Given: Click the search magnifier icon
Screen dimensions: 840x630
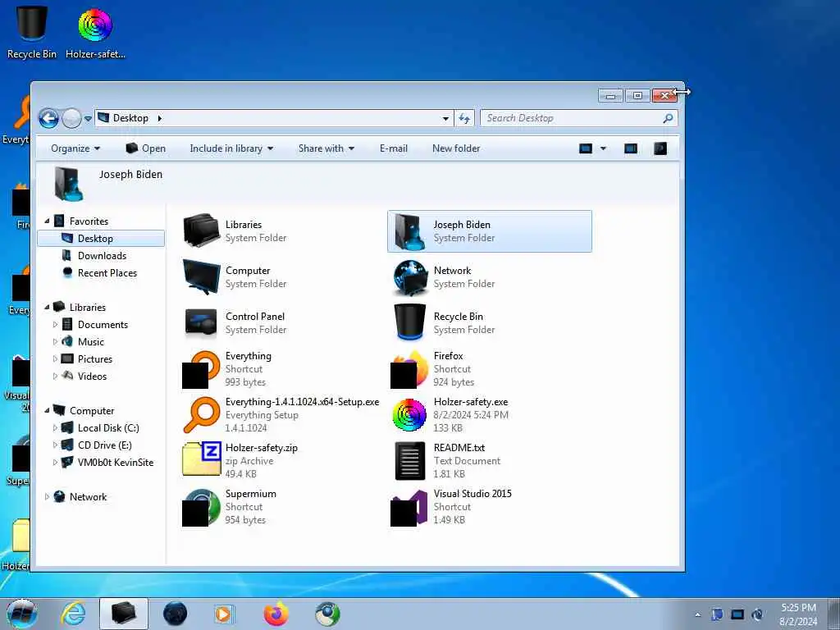Looking at the screenshot, I should [x=668, y=118].
